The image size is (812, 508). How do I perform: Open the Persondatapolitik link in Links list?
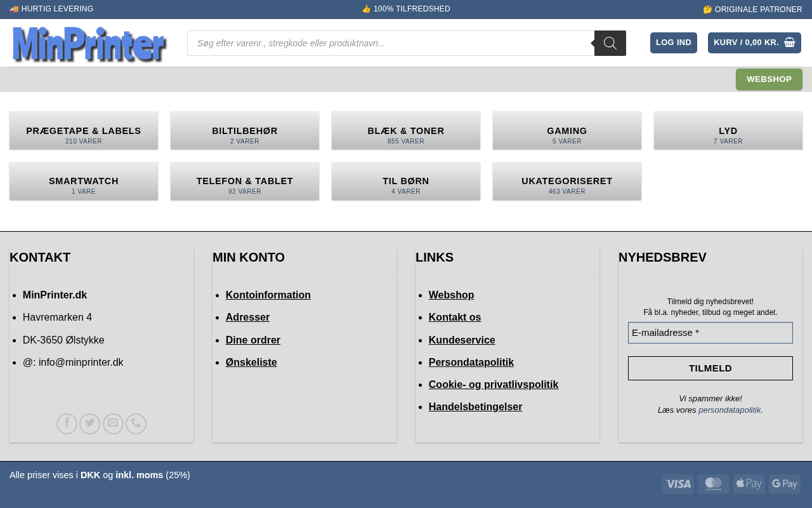(x=471, y=362)
